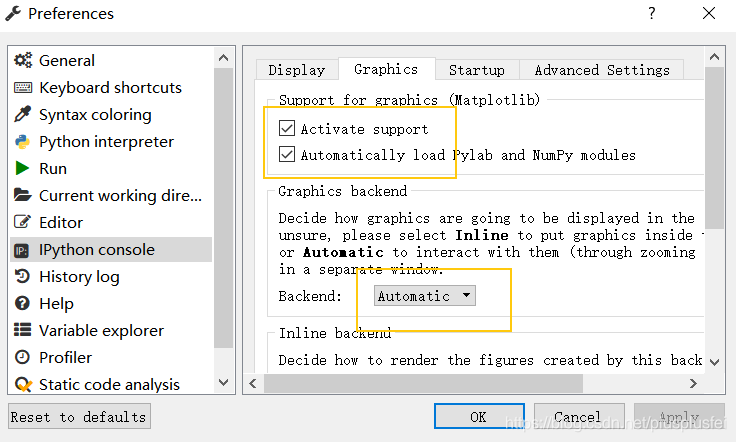The height and width of the screenshot is (442, 736).
Task: Toggle the Activate support checkbox
Action: click(287, 128)
